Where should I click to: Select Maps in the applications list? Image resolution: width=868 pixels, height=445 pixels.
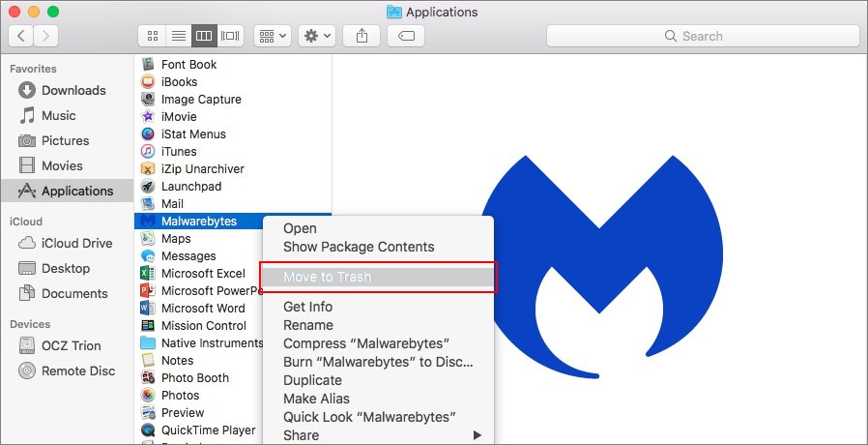pyautogui.click(x=198, y=239)
